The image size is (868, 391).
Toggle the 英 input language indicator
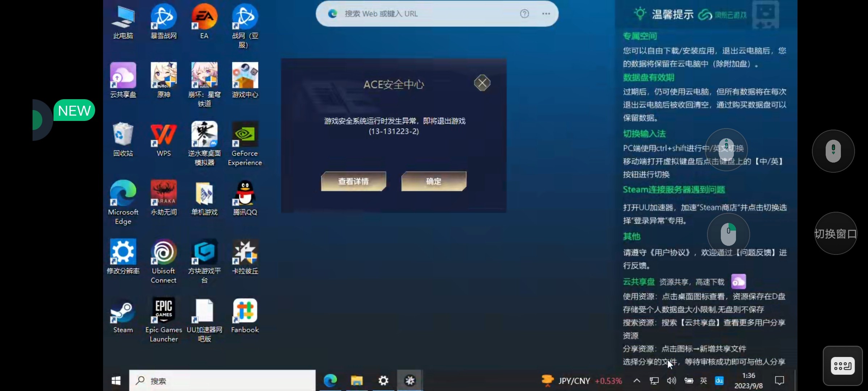[x=703, y=381]
